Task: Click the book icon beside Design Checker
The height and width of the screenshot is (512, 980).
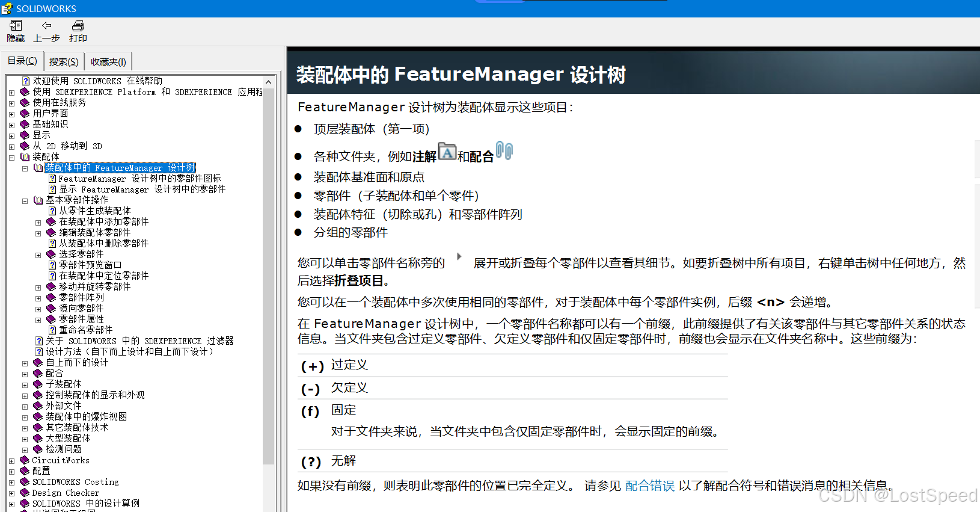Action: coord(25,493)
